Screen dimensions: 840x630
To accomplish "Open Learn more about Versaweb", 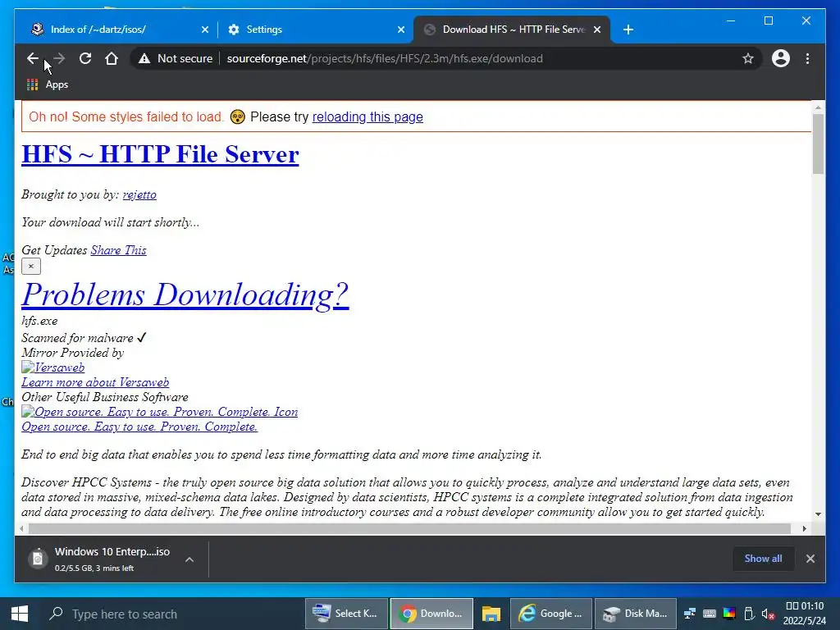I will click(x=95, y=382).
